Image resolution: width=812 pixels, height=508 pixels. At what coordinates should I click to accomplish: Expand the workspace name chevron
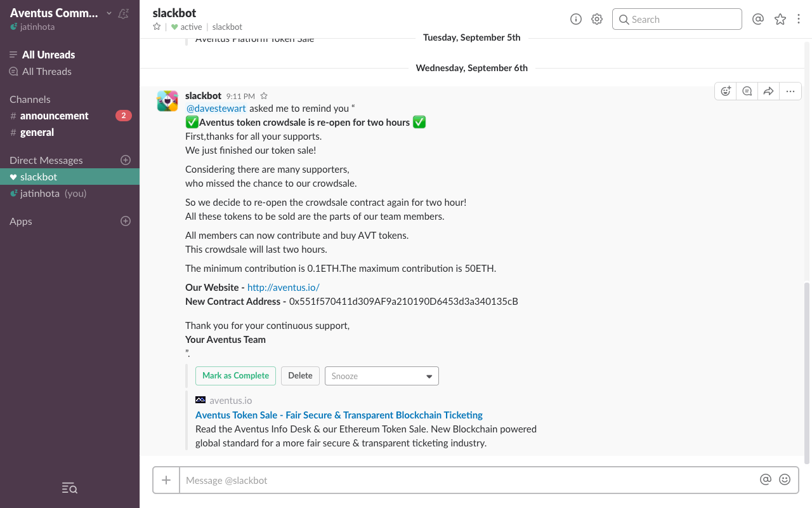109,12
